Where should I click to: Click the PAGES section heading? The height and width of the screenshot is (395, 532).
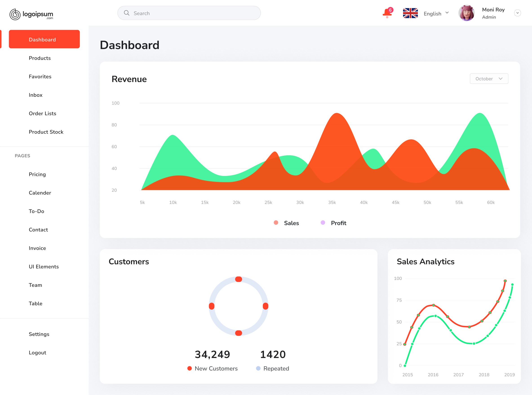coord(22,156)
